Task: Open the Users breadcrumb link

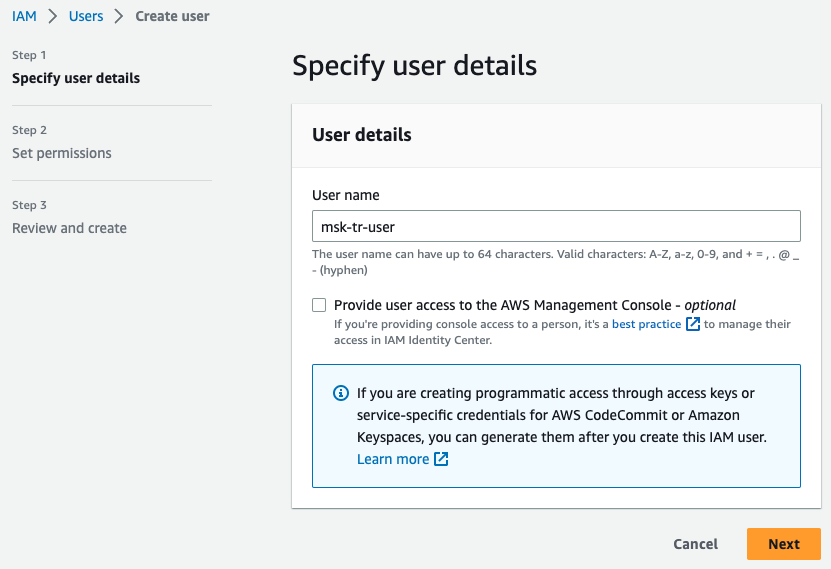Action: coord(86,16)
